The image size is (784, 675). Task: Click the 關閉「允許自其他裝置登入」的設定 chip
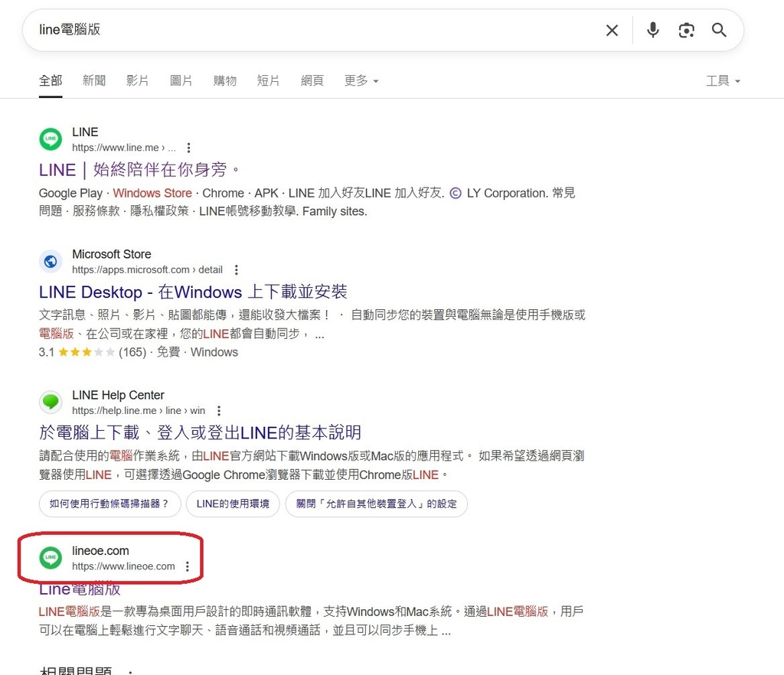(x=376, y=504)
